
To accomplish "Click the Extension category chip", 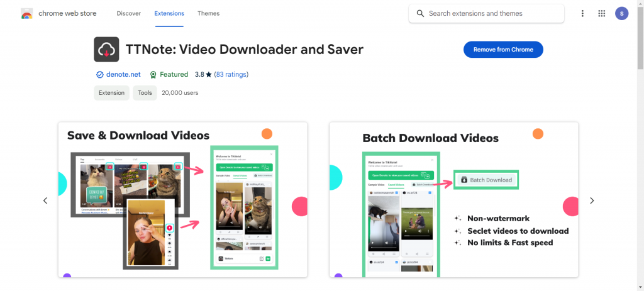I will point(111,93).
